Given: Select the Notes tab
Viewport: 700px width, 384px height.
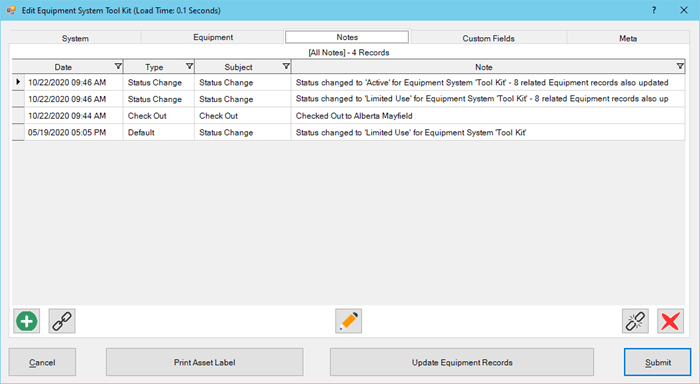Looking at the screenshot, I should (347, 37).
